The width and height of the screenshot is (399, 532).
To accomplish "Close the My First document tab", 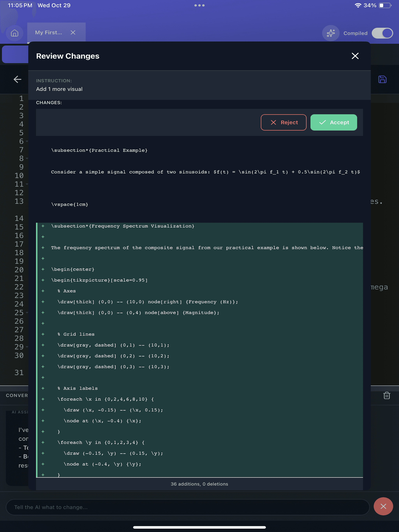I will tap(73, 32).
